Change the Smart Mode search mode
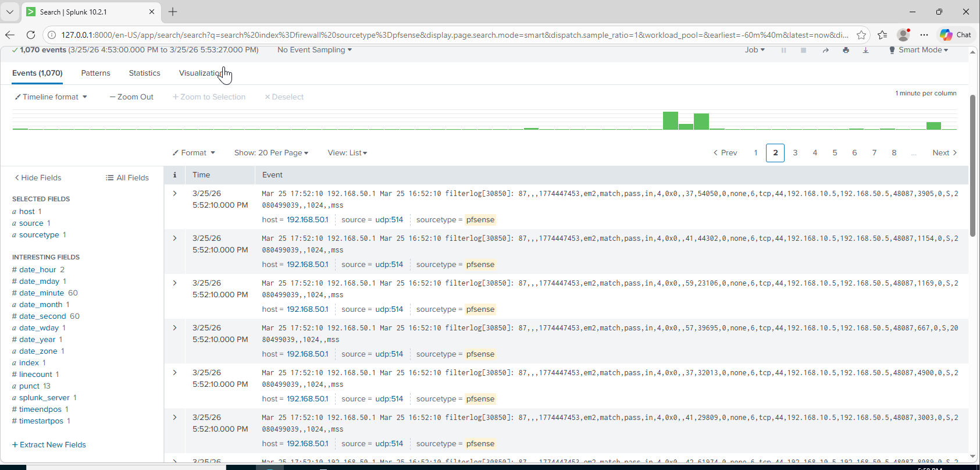 pyautogui.click(x=919, y=50)
